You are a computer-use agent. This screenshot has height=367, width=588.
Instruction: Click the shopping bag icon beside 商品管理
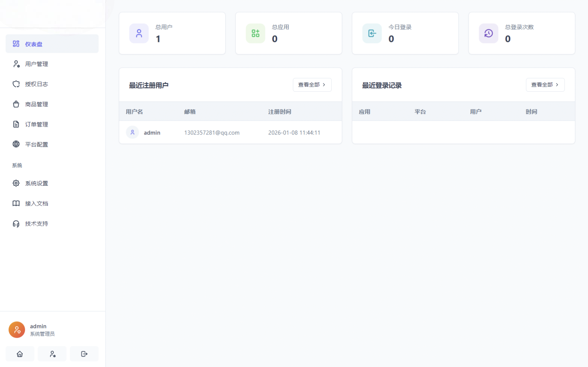16,104
